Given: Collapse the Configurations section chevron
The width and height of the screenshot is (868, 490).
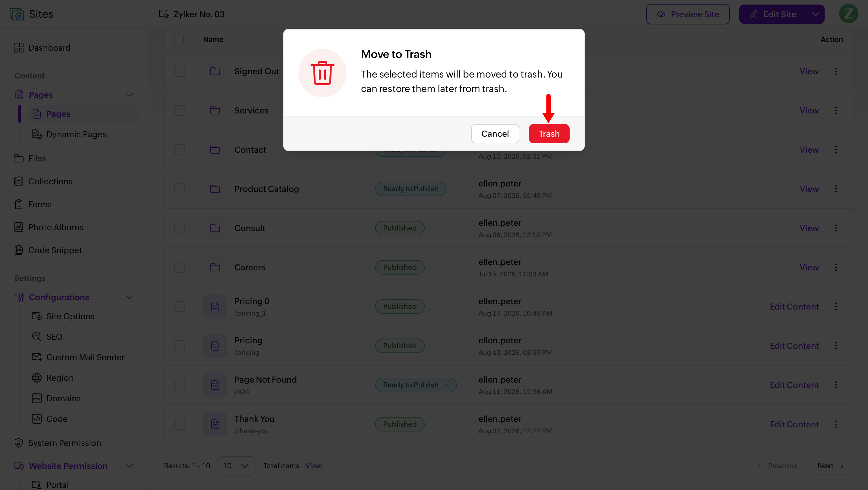Looking at the screenshot, I should pyautogui.click(x=130, y=297).
